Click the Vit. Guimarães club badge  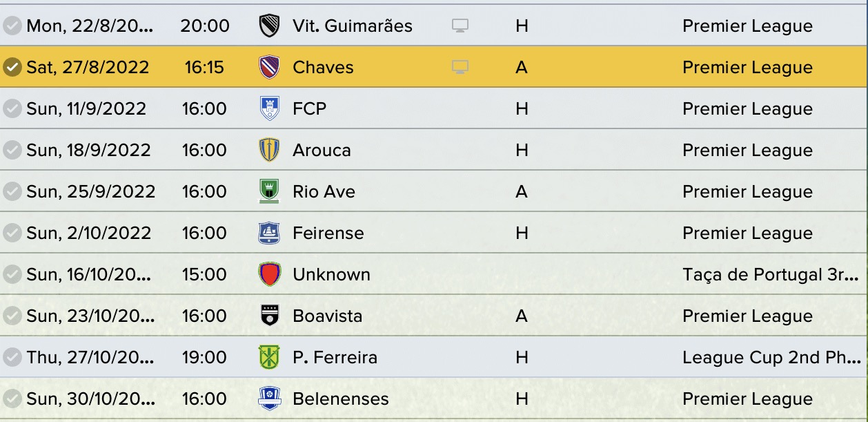click(x=269, y=26)
